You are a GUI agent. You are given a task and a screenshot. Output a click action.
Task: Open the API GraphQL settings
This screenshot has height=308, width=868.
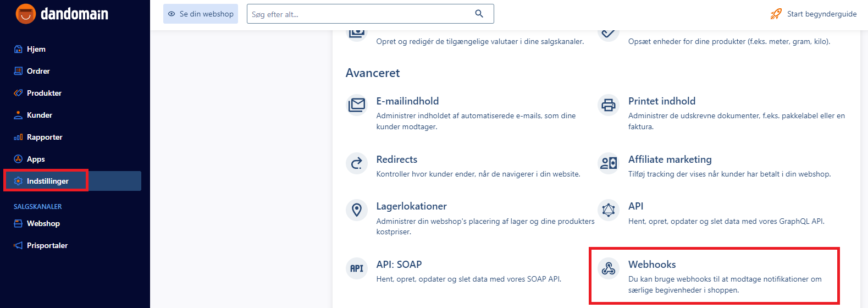(x=636, y=206)
